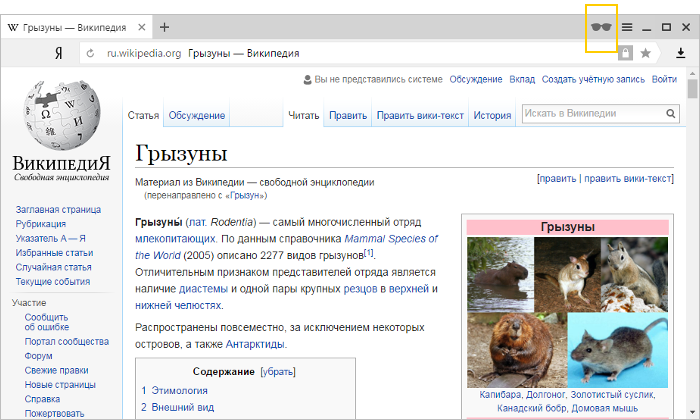Open Свежие правки
This screenshot has width=700, height=420.
56,370
